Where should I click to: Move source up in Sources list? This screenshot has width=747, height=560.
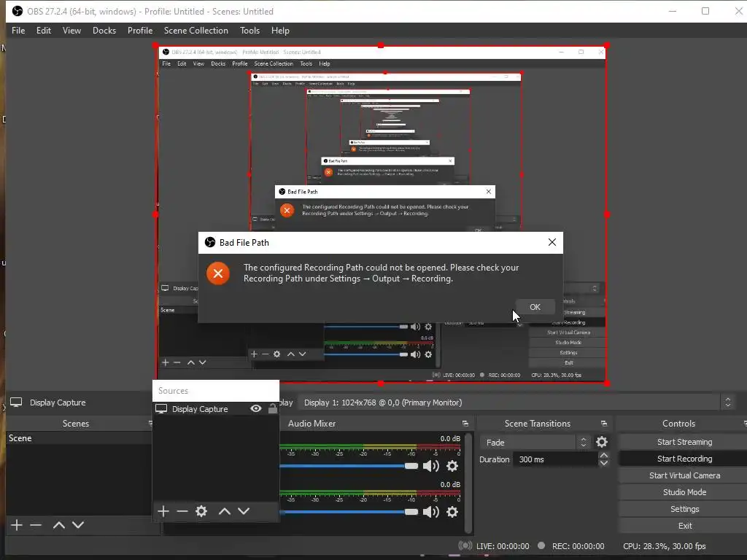[225, 511]
